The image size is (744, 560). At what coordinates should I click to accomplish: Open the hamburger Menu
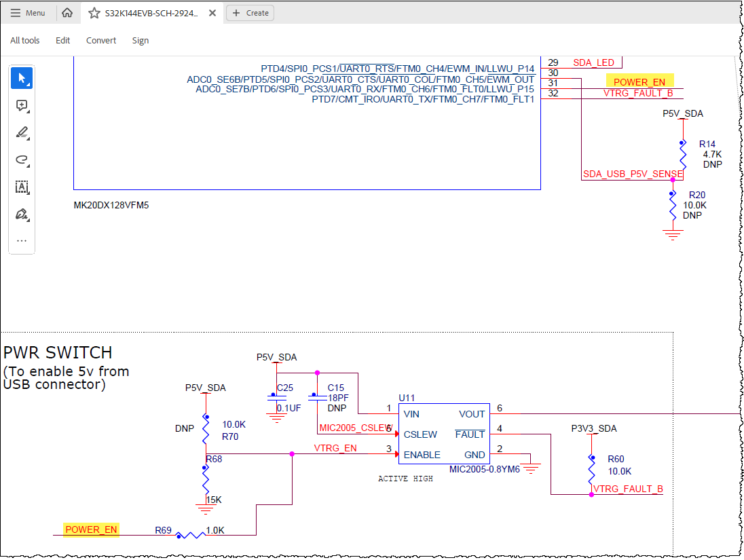28,13
